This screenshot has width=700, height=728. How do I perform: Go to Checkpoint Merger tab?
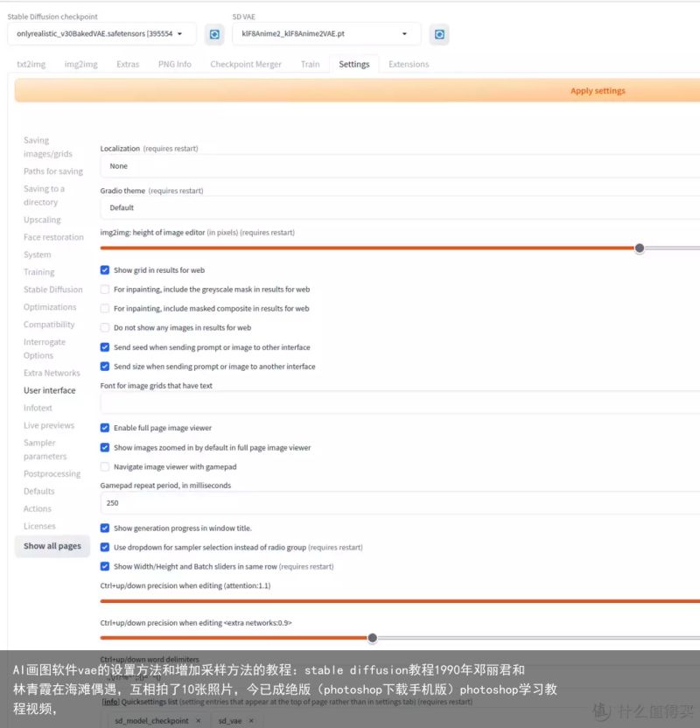(x=246, y=64)
